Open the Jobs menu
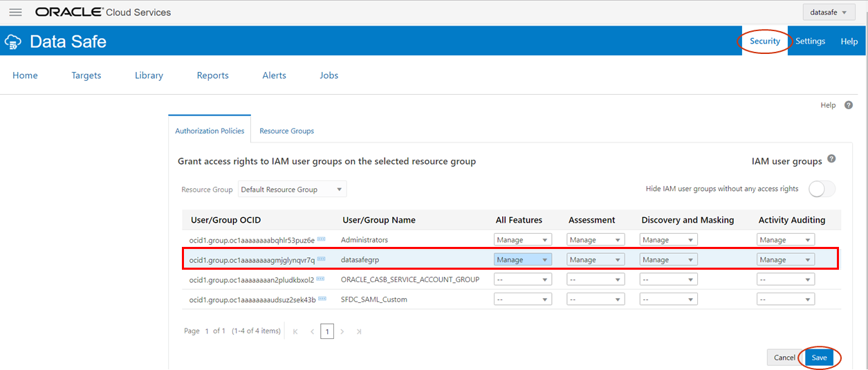Viewport: 868px width, 370px height. pyautogui.click(x=329, y=75)
